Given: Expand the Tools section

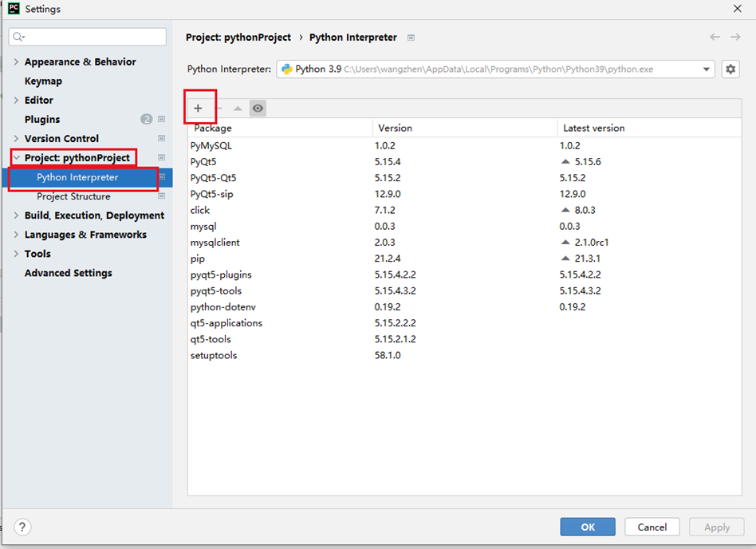Looking at the screenshot, I should [16, 254].
